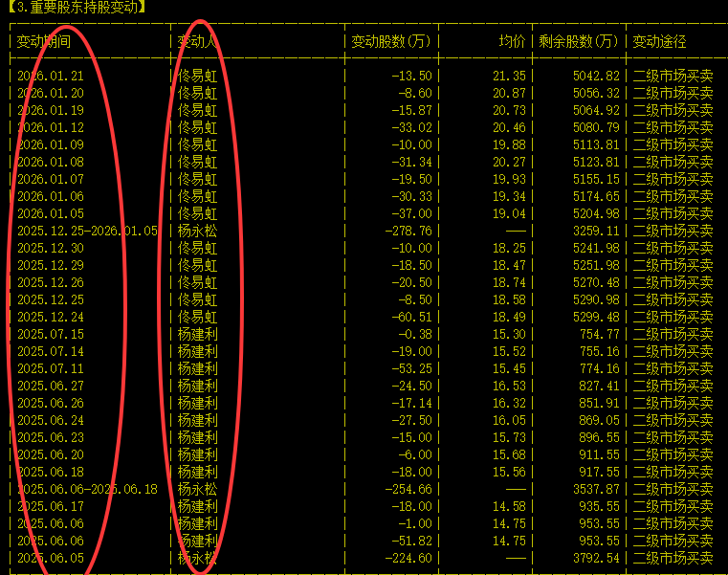This screenshot has height=575, width=728.
Task: Click remaining shares 5042.82
Action: (x=596, y=76)
